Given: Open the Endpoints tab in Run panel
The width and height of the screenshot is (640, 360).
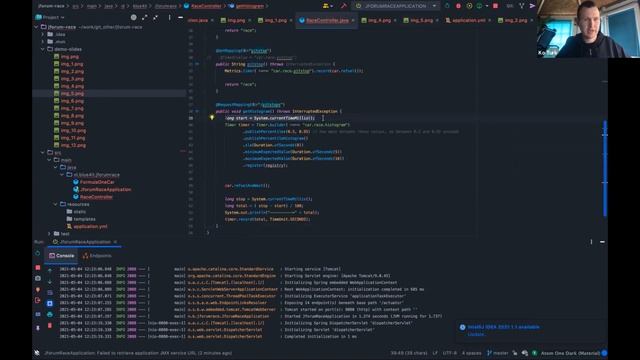Looking at the screenshot, I should [97, 256].
